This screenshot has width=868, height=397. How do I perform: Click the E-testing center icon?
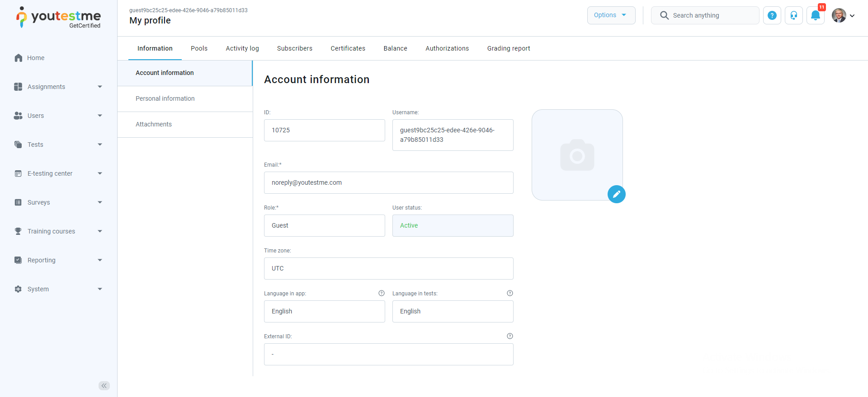[18, 173]
